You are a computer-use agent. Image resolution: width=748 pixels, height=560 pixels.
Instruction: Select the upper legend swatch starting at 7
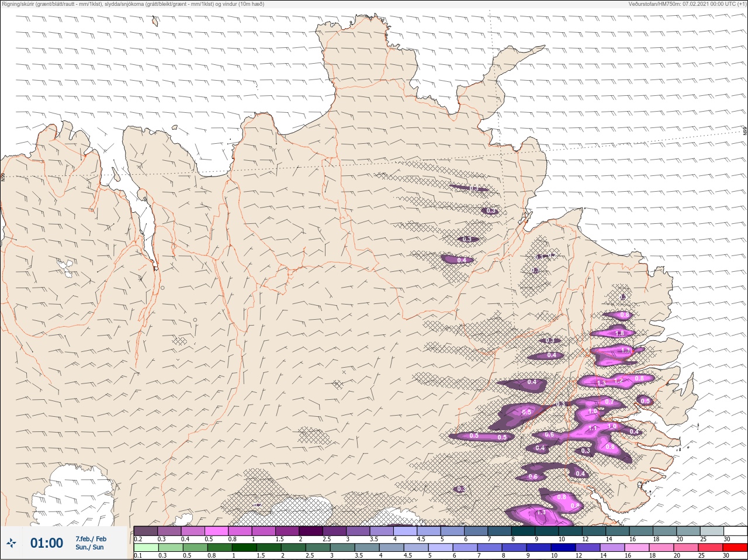tap(500, 531)
